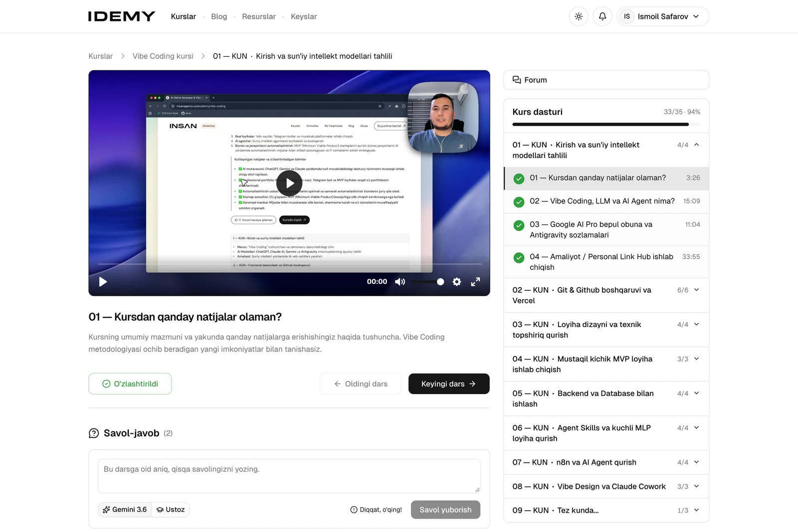Click the green check on lesson 01 Kursdan qanday natijalar olaman
798x532 pixels.
(x=519, y=178)
